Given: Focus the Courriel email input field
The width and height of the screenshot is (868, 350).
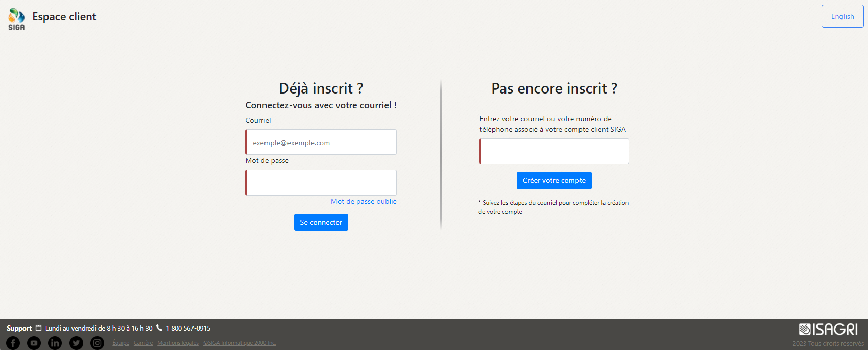Looking at the screenshot, I should click(321, 142).
